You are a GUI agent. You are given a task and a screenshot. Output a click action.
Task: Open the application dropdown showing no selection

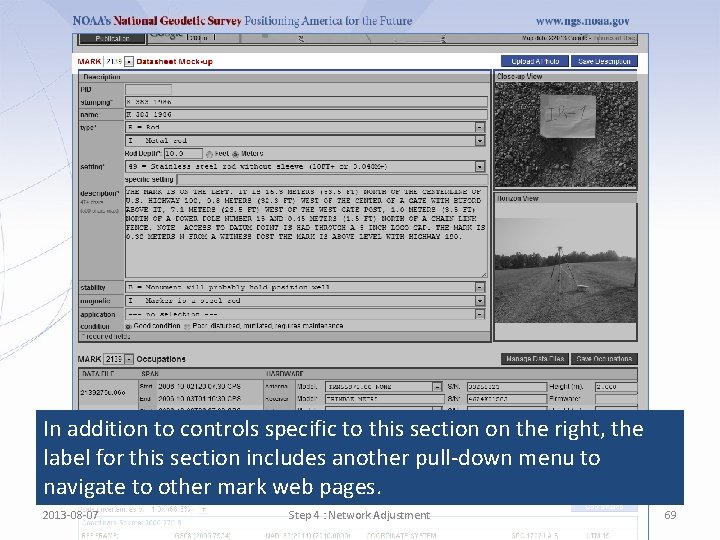305,314
